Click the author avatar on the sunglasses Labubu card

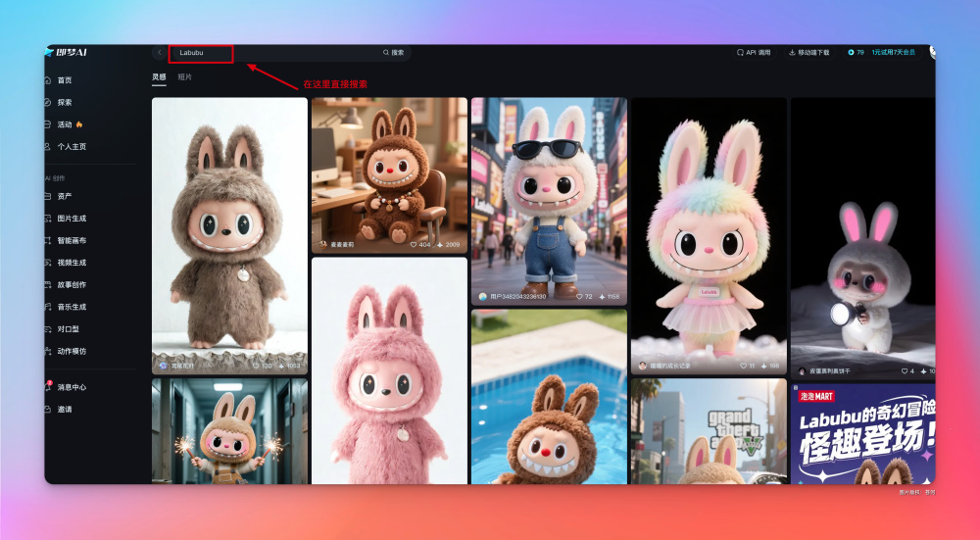(483, 297)
